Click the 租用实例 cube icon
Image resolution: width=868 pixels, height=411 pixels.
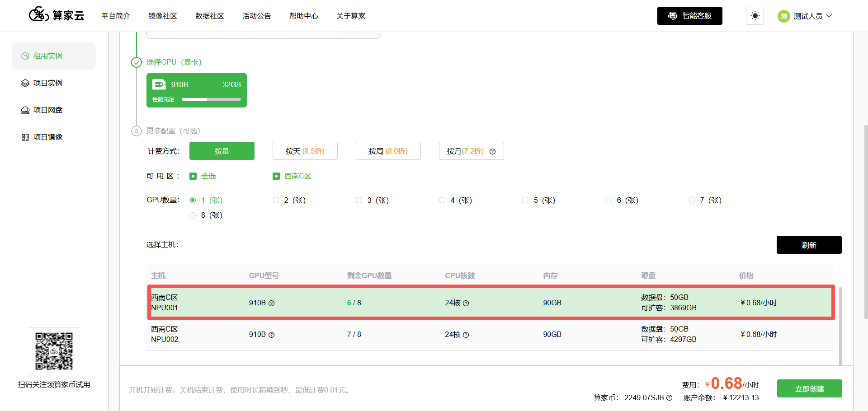25,56
